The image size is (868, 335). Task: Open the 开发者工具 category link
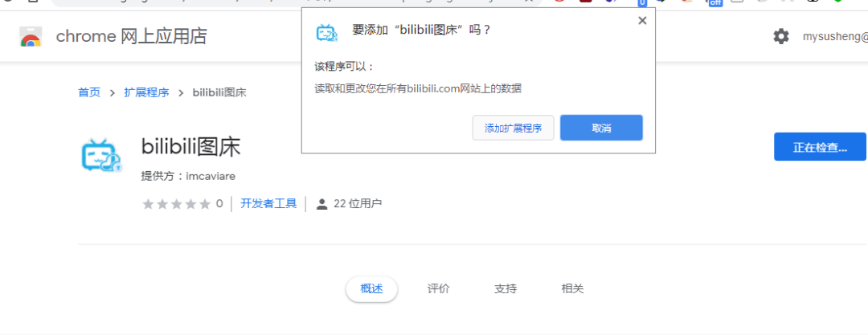268,204
